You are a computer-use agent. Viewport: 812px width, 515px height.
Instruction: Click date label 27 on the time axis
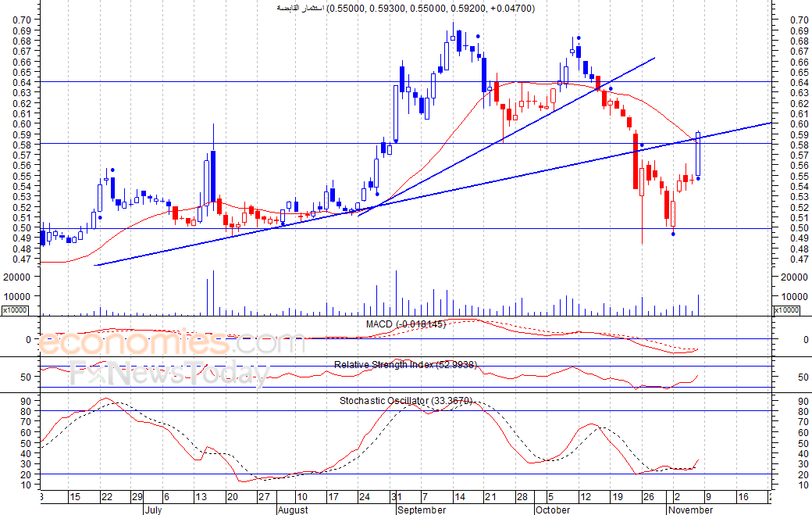pos(264,497)
